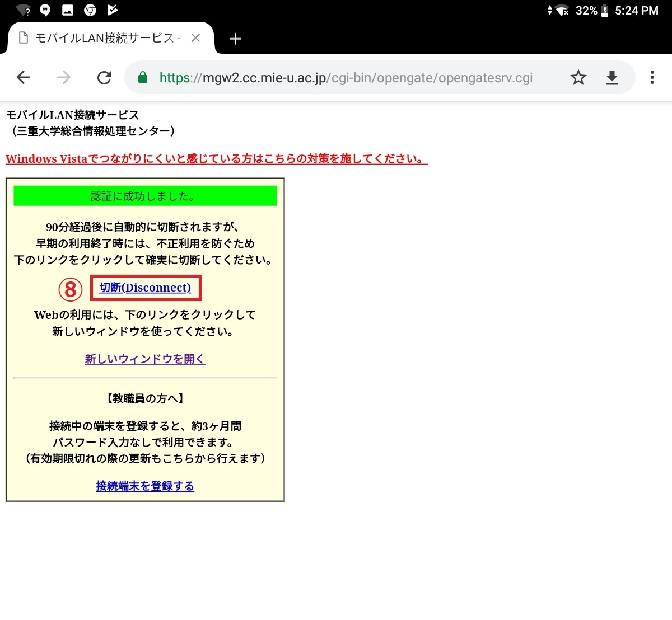Viewport: 672px width, 620px height.
Task: Click the forward navigation arrow
Action: (64, 77)
